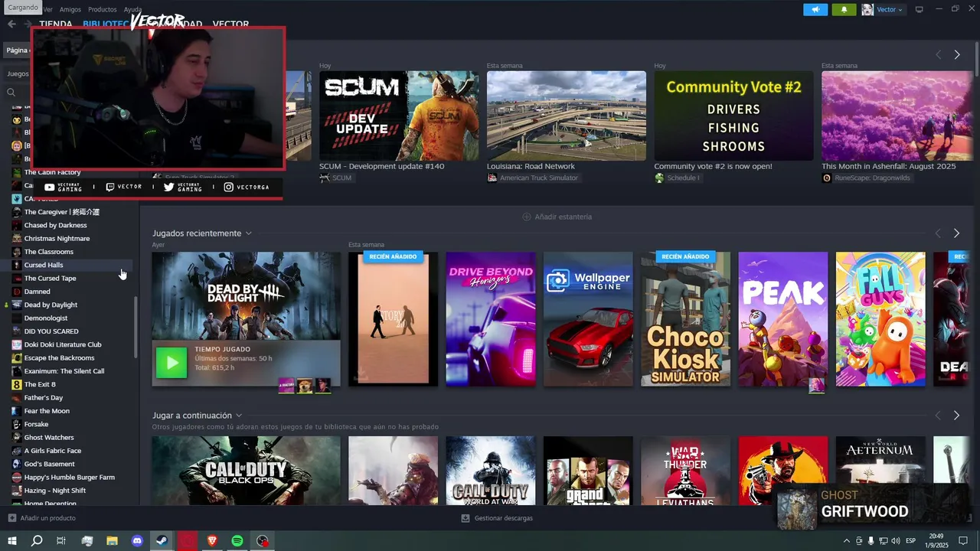
Task: Open the announcements megaphone button
Action: click(x=815, y=9)
